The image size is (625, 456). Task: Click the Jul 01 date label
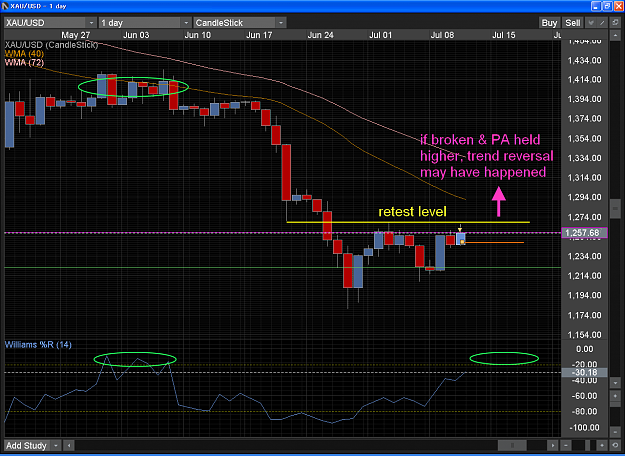381,35
